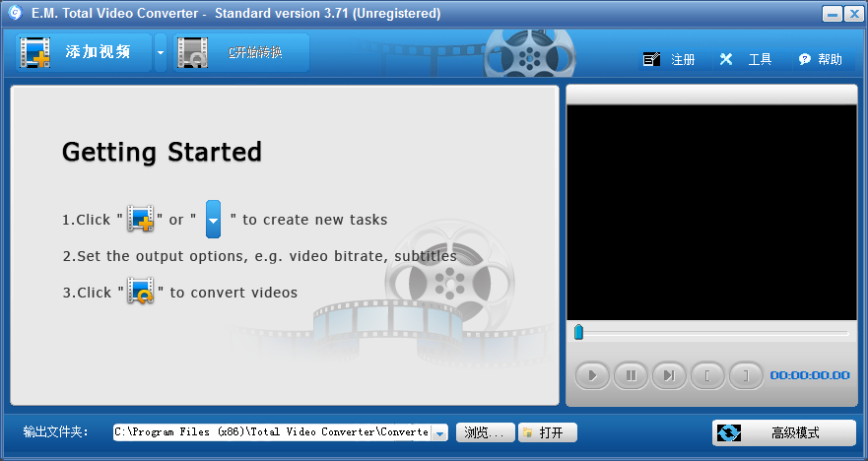Open the 注册 register menu
The image size is (868, 461).
[x=669, y=59]
